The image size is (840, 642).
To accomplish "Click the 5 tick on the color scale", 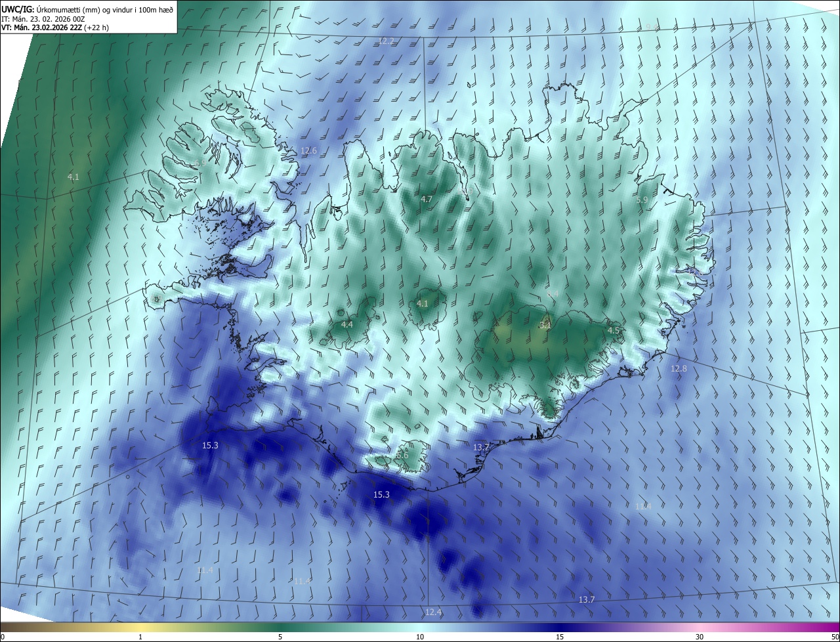I will tap(280, 637).
